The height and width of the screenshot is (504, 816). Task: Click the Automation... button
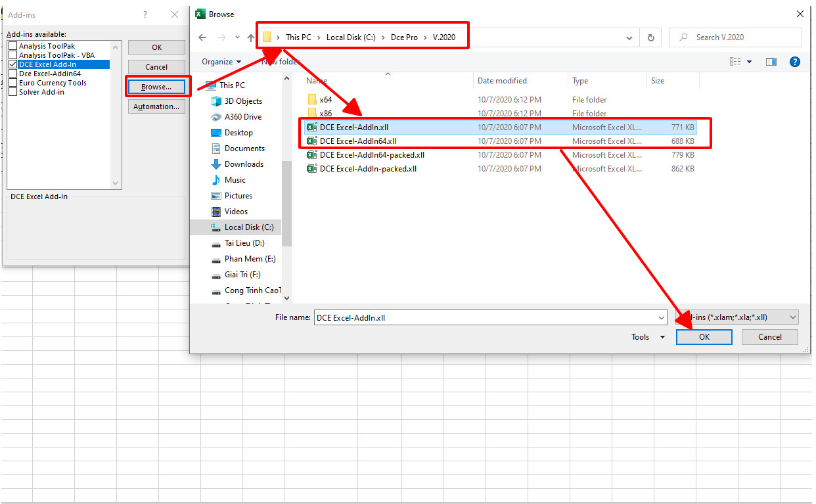coord(156,106)
